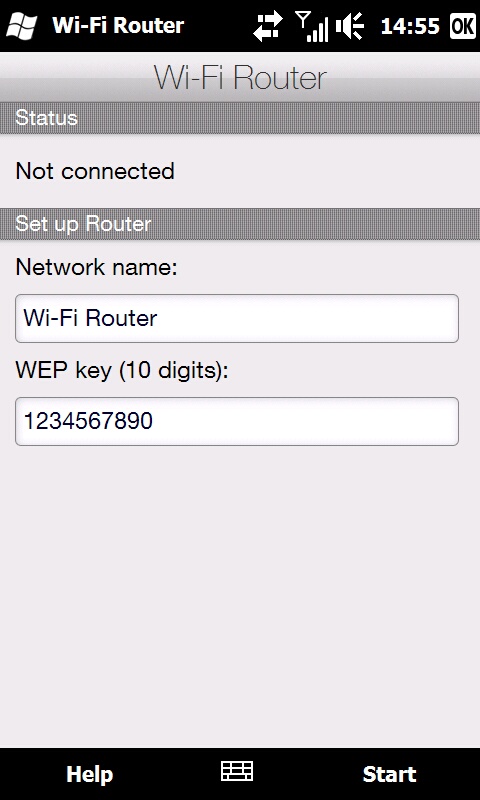Click the 14:55 clock display
The width and height of the screenshot is (480, 800).
410,26
